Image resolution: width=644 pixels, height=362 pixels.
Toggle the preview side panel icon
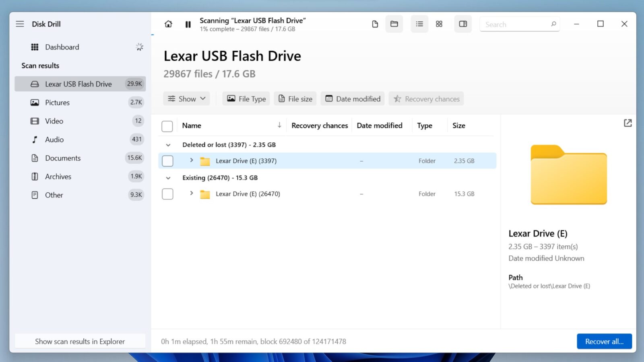462,24
